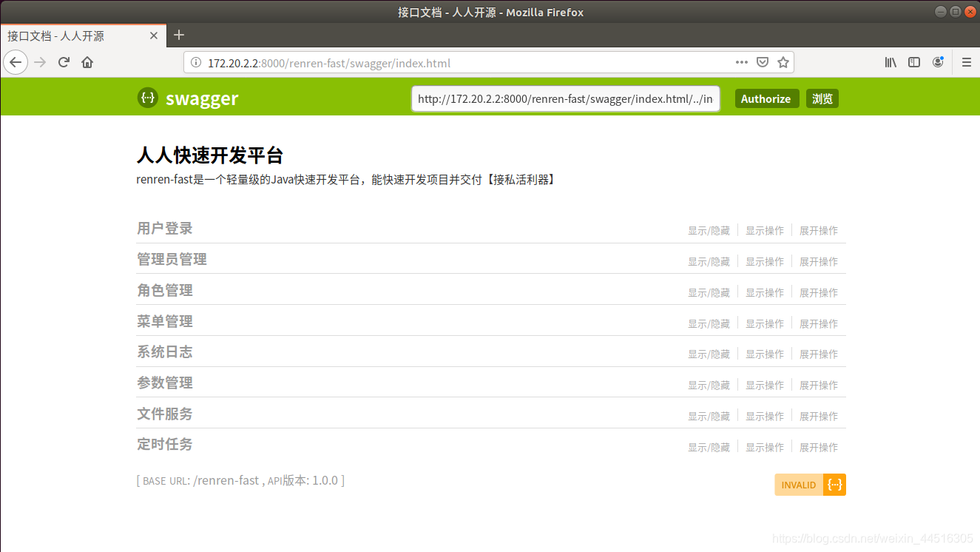Click the BASE URL /renren-fast footer text
Image resolution: width=980 pixels, height=552 pixels.
click(x=240, y=481)
